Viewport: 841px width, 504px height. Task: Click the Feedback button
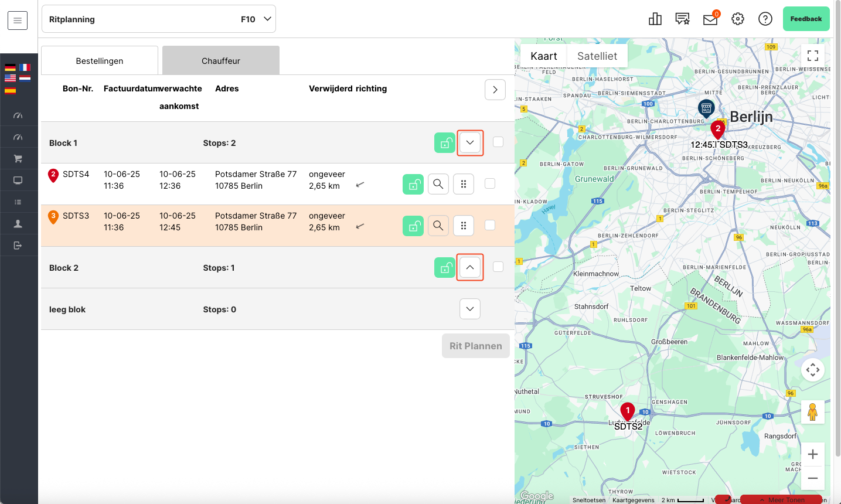806,19
